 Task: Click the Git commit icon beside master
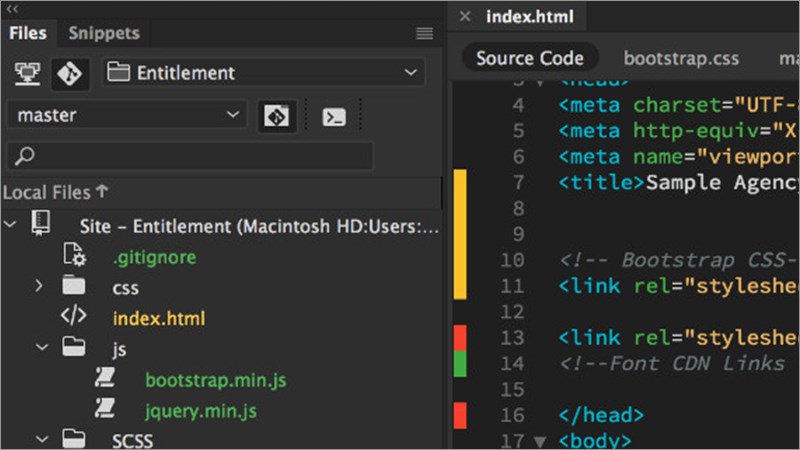coord(276,115)
